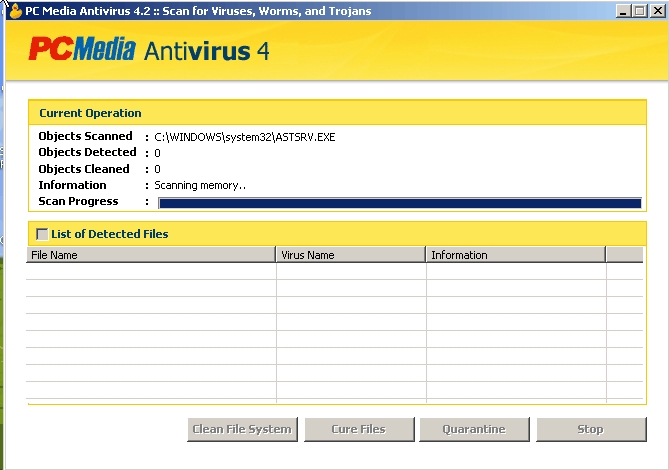Sort by the File Name column header

pyautogui.click(x=151, y=255)
